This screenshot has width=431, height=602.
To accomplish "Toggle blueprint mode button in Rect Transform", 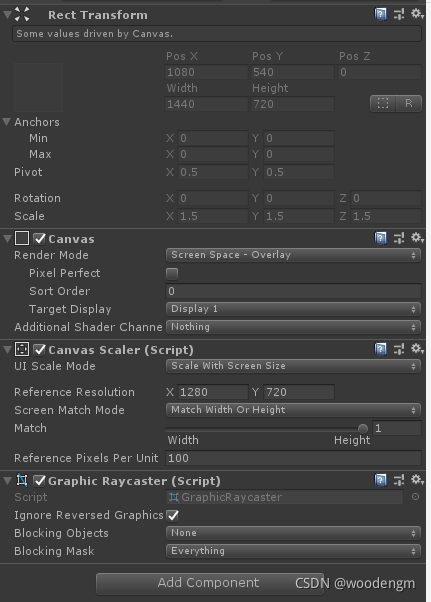I will [383, 103].
